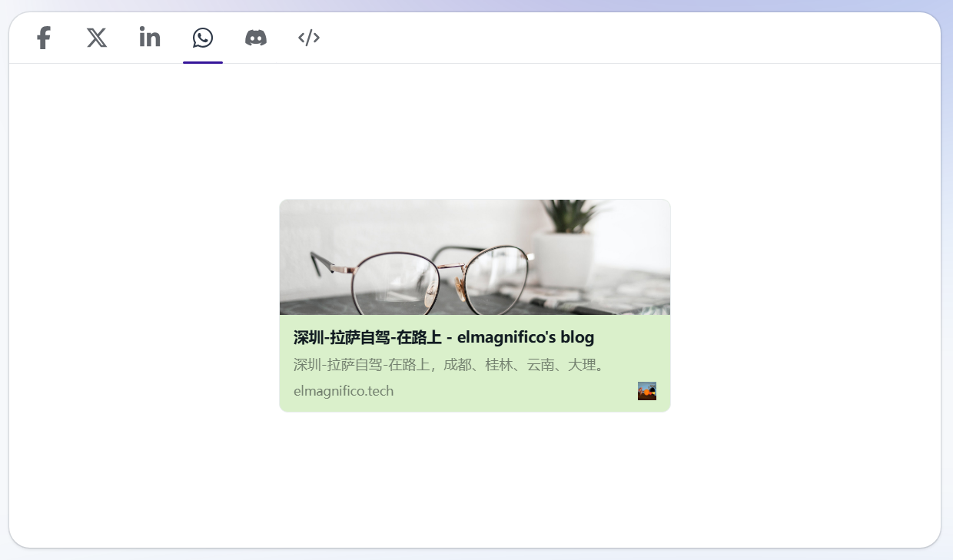The width and height of the screenshot is (953, 560).
Task: Select the LinkedIn preview icon
Action: (150, 37)
